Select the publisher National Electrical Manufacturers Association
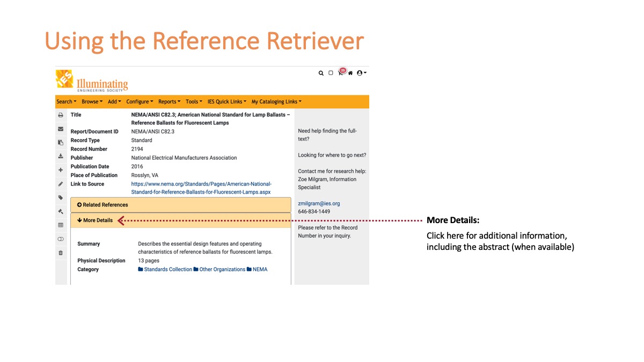644x362 pixels. tap(184, 158)
